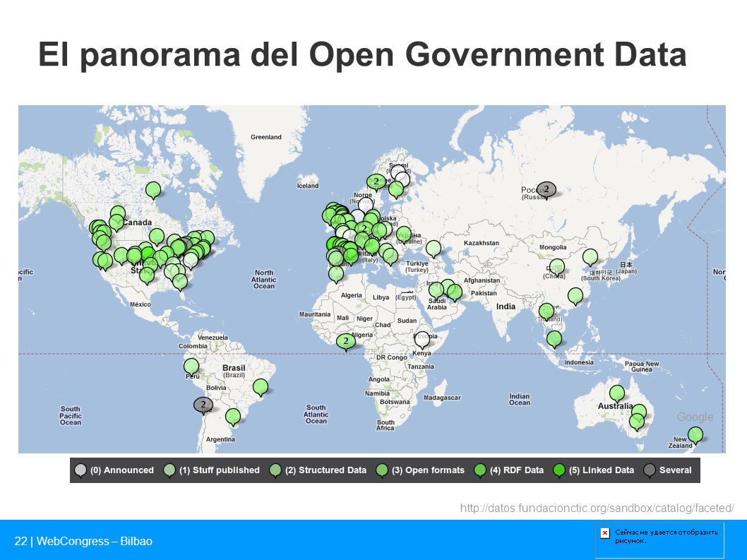The height and width of the screenshot is (560, 747).
Task: Click the 'Venezuela' map label
Action: tap(213, 338)
